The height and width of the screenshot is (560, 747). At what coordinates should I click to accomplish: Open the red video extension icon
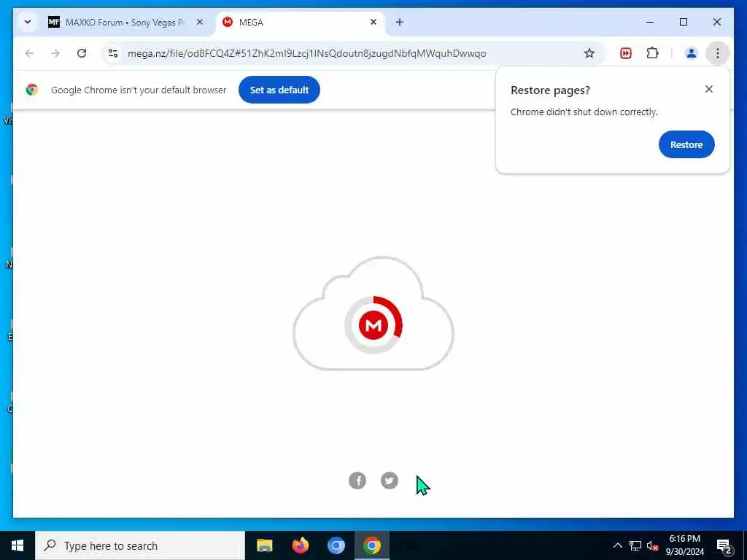(x=625, y=53)
